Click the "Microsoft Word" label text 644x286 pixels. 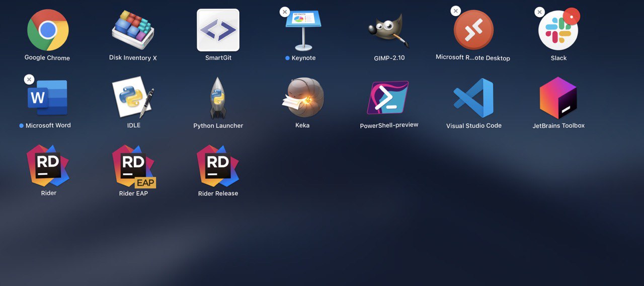(48, 125)
